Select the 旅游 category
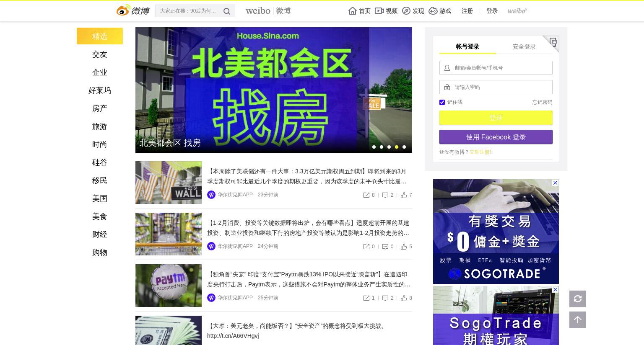 (100, 126)
